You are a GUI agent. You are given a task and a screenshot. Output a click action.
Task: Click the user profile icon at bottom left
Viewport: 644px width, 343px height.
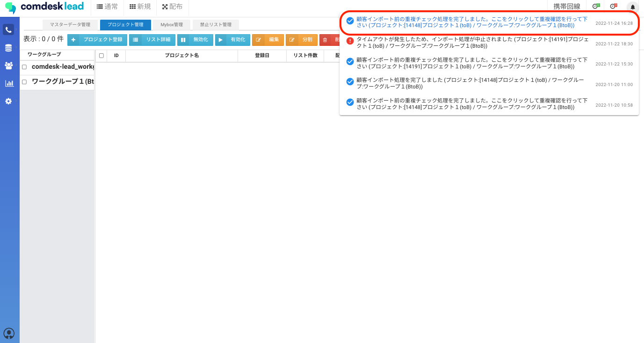click(x=9, y=333)
